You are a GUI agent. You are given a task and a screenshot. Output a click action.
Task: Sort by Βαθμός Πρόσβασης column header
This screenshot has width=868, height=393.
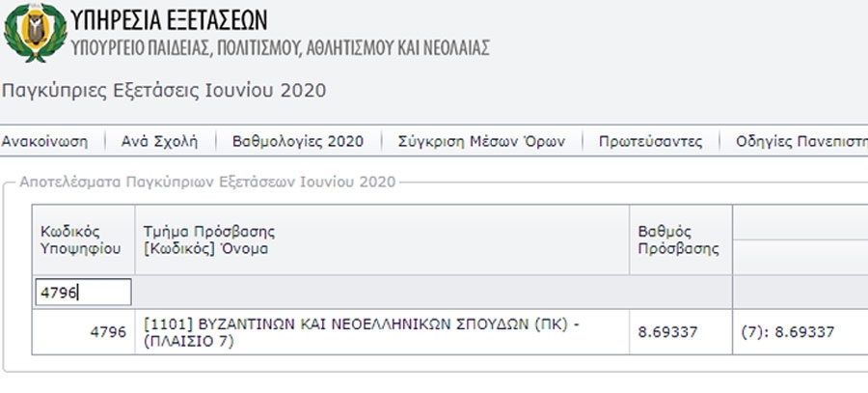tap(680, 239)
